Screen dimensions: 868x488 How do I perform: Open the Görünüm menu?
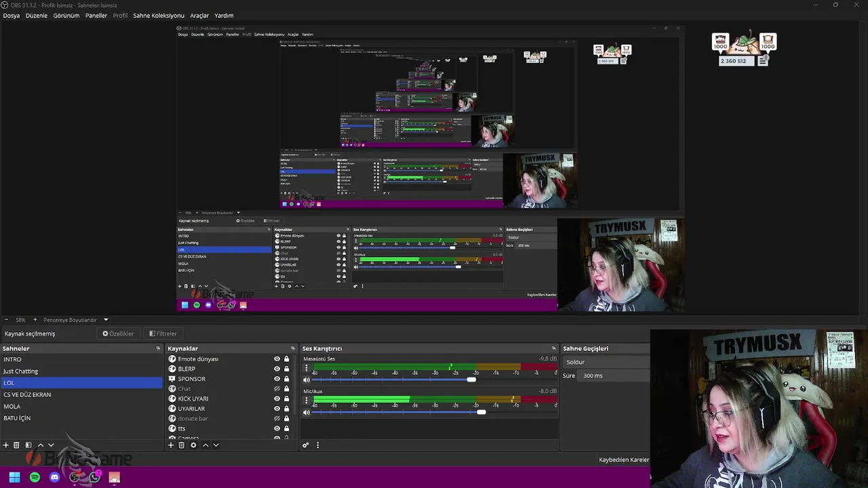point(66,16)
